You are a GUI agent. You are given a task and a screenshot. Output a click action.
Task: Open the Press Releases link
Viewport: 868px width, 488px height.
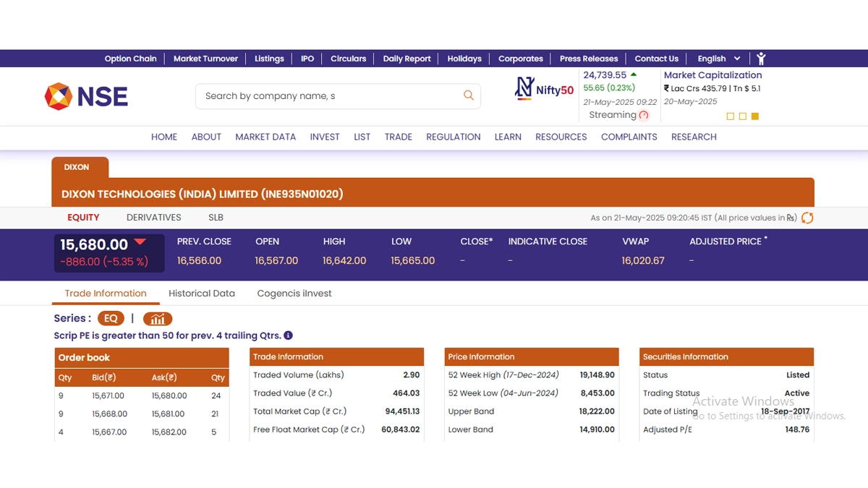(589, 59)
